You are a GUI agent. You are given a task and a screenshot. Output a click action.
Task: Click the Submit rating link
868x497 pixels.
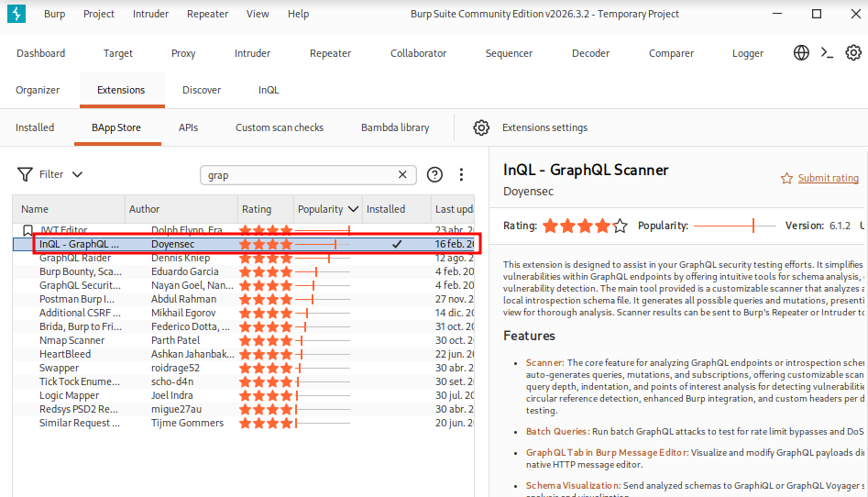pos(829,178)
